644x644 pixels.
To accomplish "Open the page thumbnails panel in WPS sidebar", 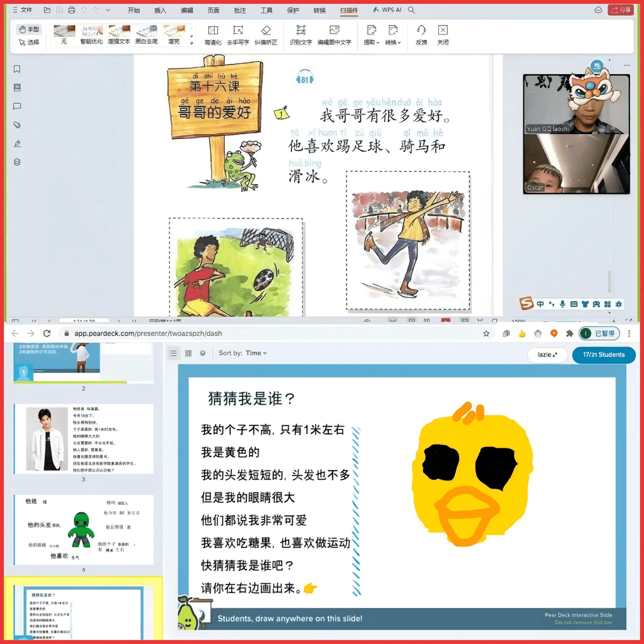I will tap(17, 88).
